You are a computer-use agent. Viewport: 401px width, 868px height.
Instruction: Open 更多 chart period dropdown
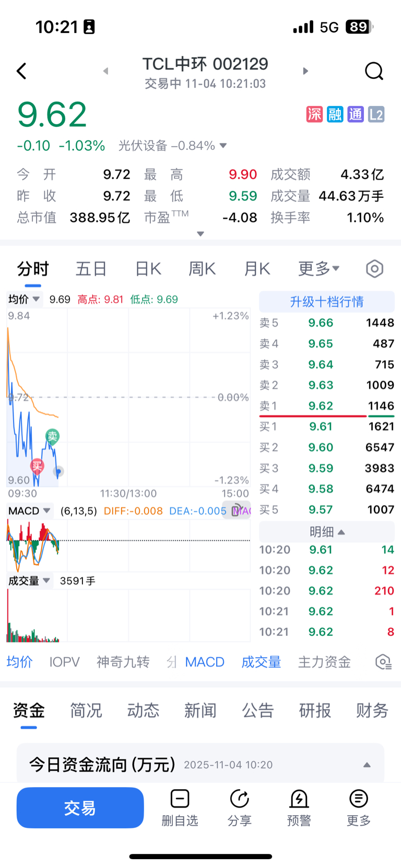319,269
